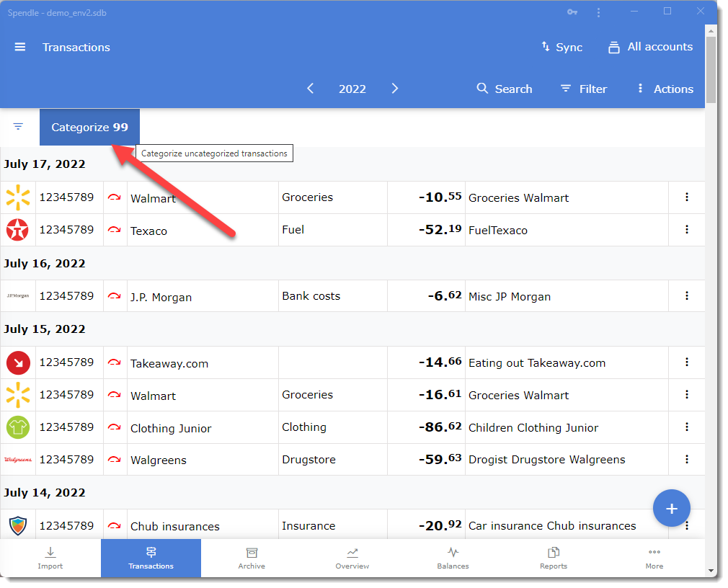The width and height of the screenshot is (728, 588).
Task: Click the July 16, 2022 date header
Action: [x=45, y=263]
